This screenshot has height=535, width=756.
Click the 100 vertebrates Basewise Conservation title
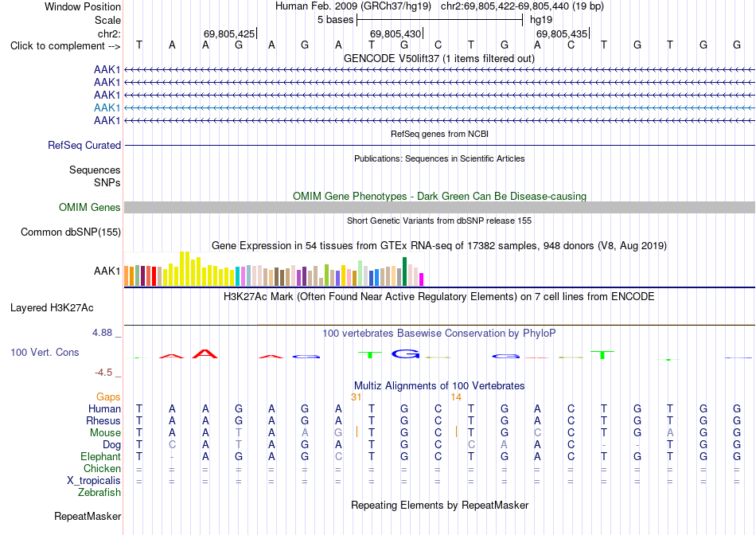(x=439, y=334)
